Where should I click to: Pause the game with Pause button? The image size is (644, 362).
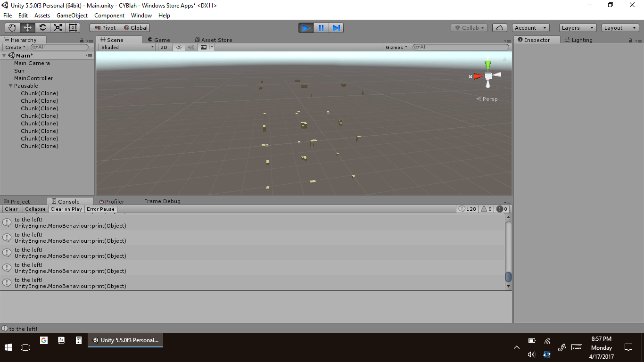point(321,28)
